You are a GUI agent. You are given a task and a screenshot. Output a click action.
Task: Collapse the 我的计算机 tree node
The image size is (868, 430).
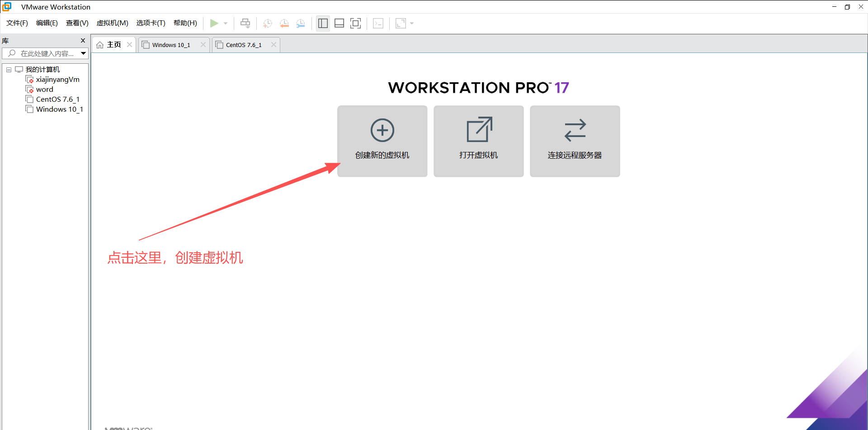(x=9, y=70)
